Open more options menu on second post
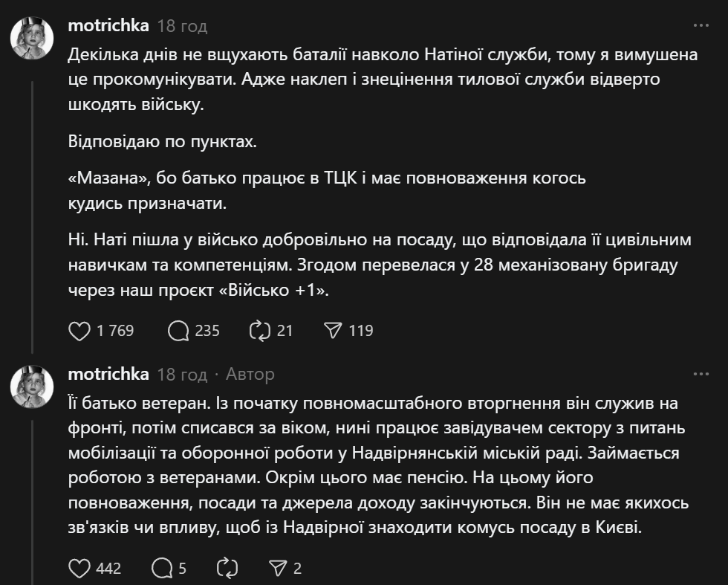The image size is (728, 585). 701,374
